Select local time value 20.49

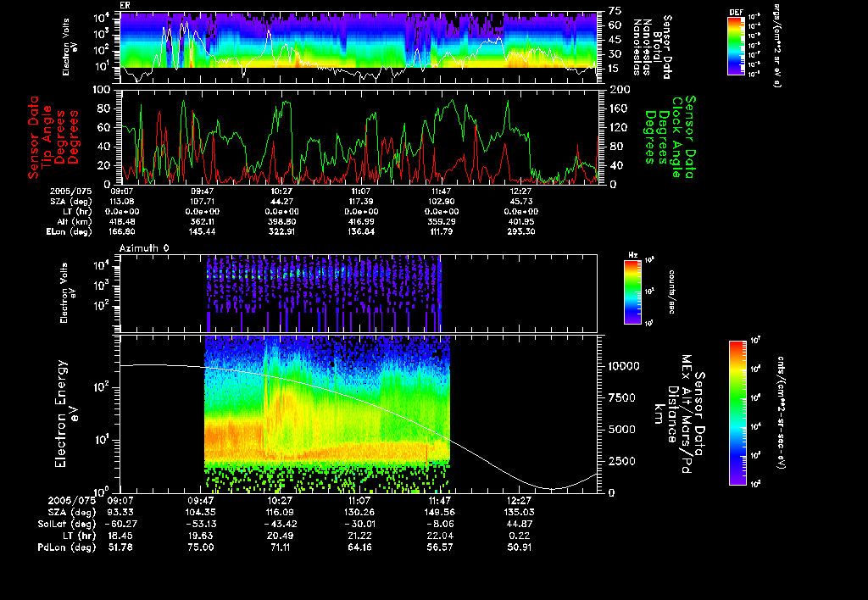280,536
